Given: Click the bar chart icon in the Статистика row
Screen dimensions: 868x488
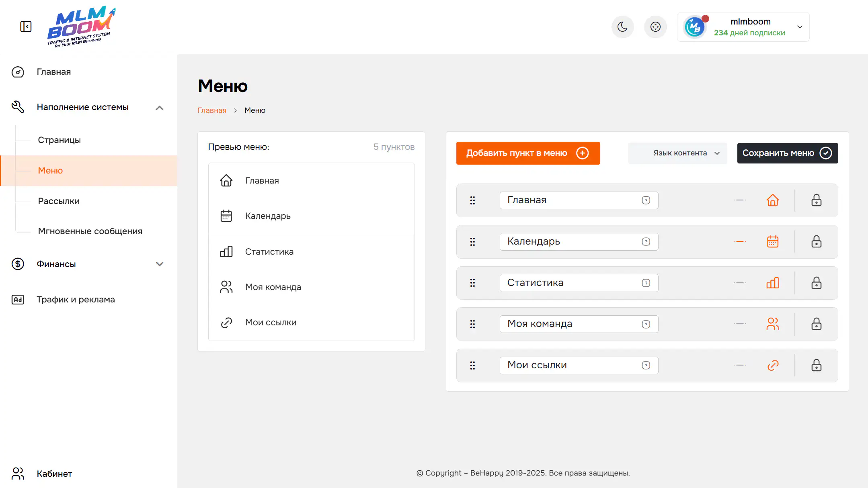Looking at the screenshot, I should click(772, 283).
